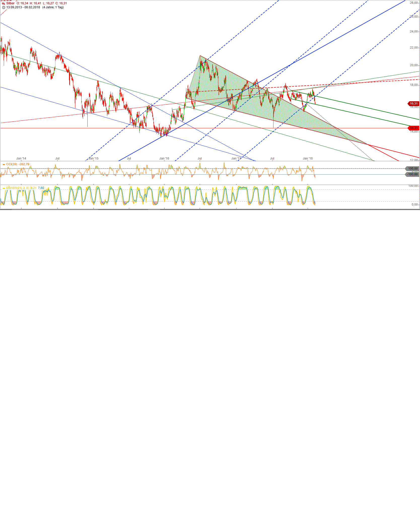Click the clock icon before the date range
420x516 pixels.
tap(4, 7)
